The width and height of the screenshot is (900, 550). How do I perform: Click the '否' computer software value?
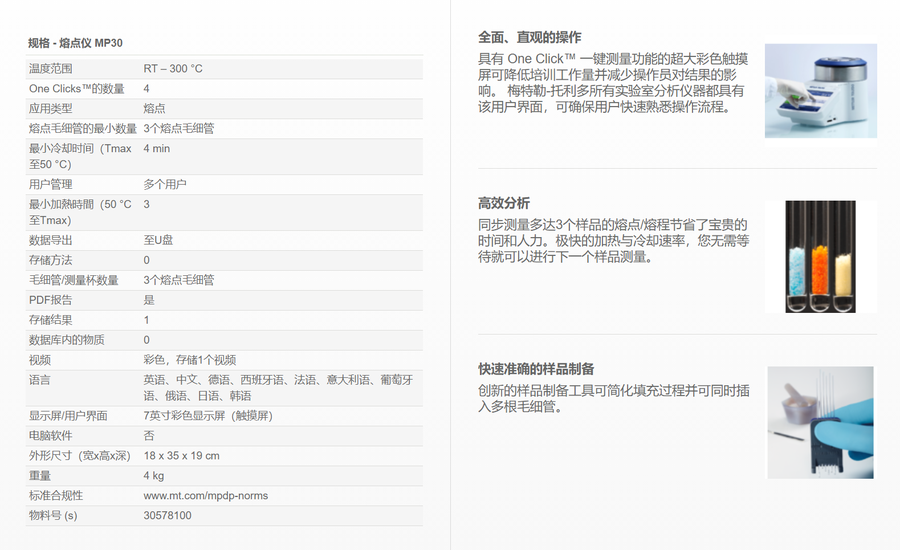[149, 436]
